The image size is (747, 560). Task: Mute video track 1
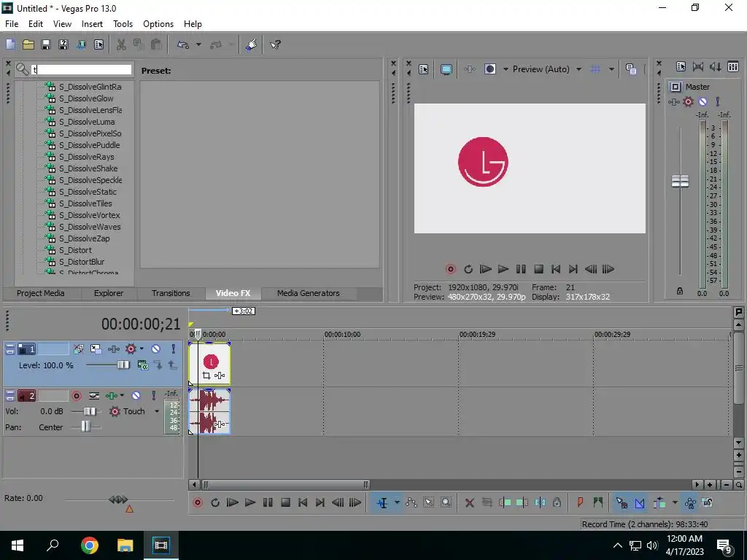coord(156,349)
